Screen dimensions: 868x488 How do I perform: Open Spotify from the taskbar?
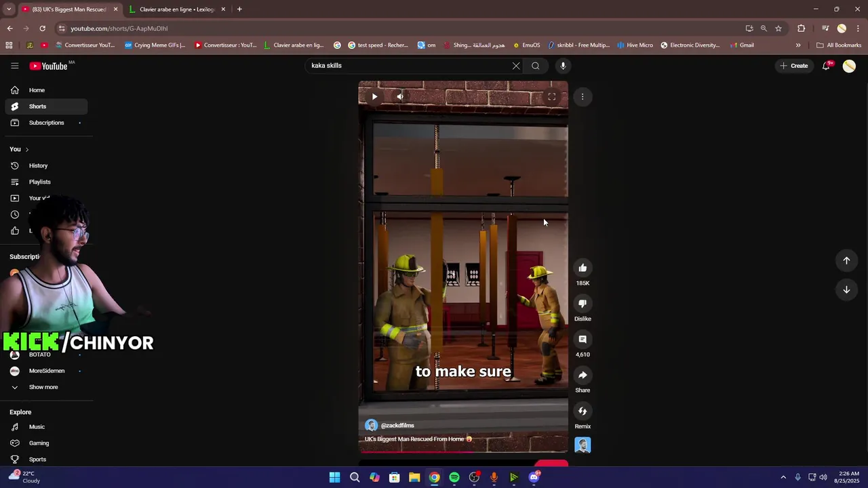454,477
